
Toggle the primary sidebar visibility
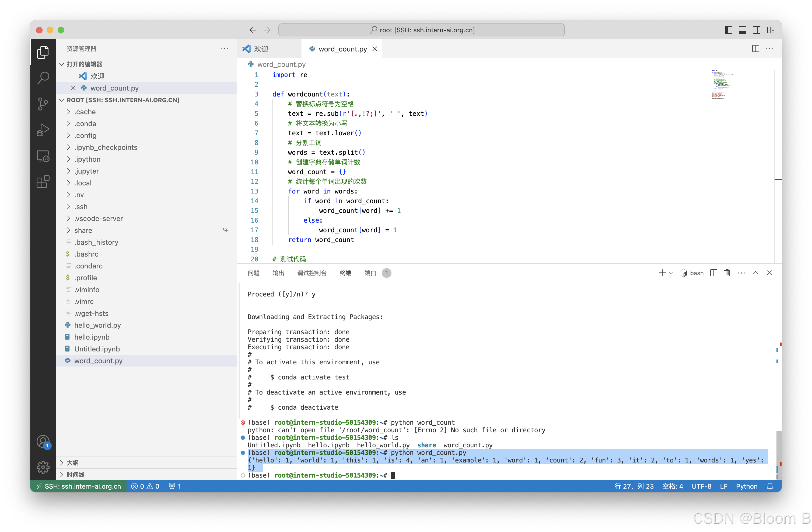728,30
